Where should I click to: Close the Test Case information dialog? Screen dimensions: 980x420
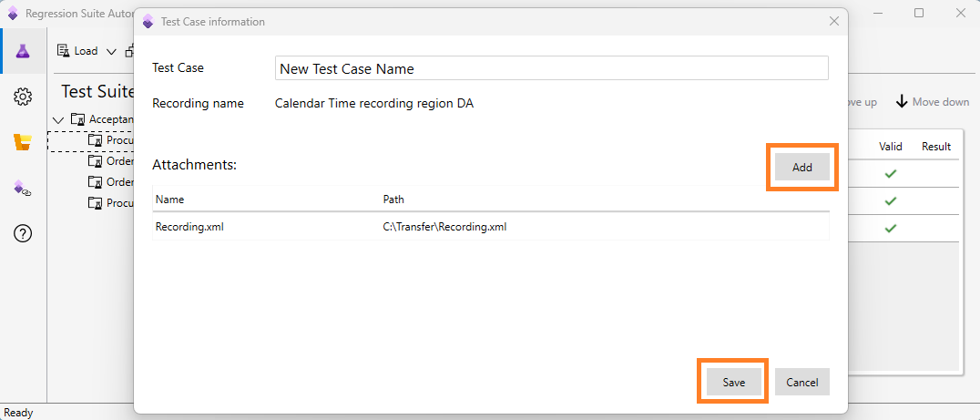pyautogui.click(x=832, y=21)
